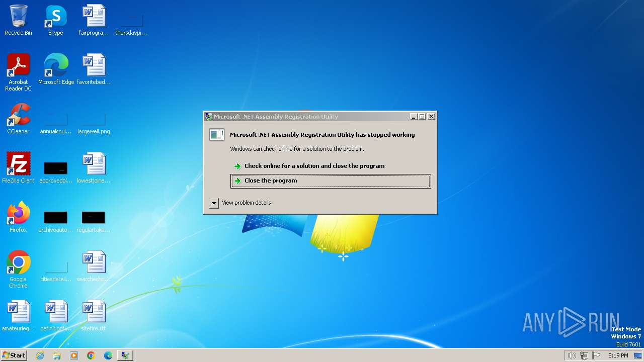Screen dimensions: 644x362
Task: Launch Edge from the taskbar
Action: click(x=108, y=355)
